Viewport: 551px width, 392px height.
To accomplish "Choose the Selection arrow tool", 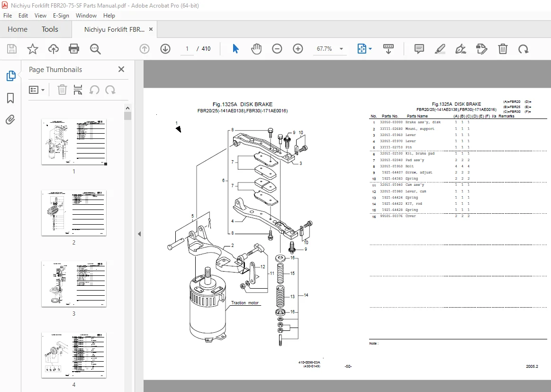I will (x=236, y=49).
